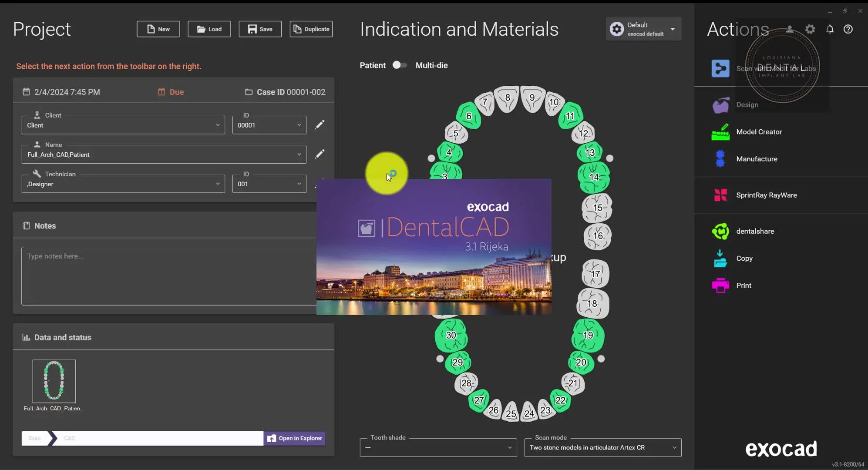This screenshot has height=470, width=868.
Task: Select tooth 8 on the chart
Action: [507, 98]
